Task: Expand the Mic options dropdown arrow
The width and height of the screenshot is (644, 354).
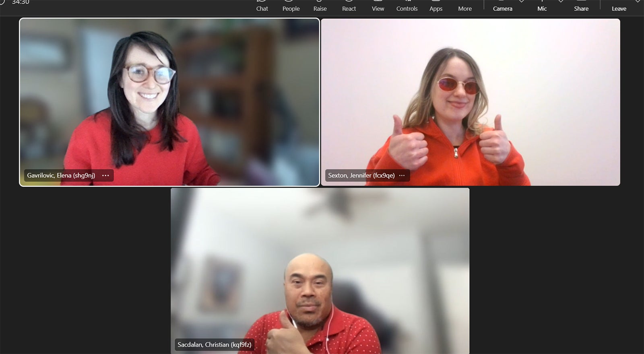Action: pos(561,2)
